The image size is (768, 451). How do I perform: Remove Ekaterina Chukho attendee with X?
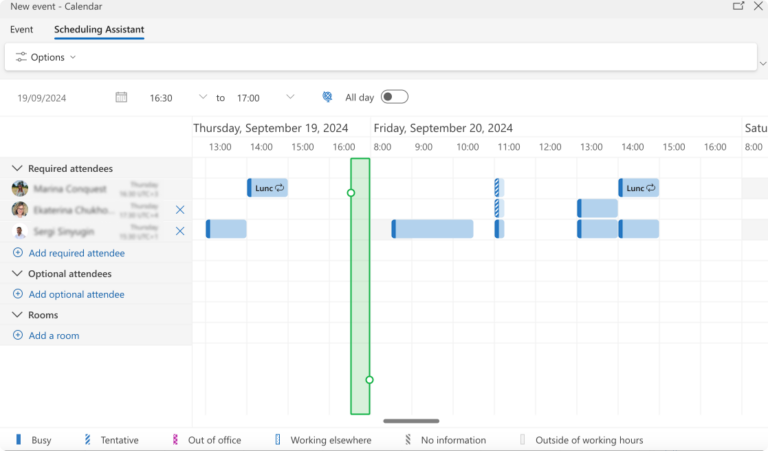pos(180,210)
